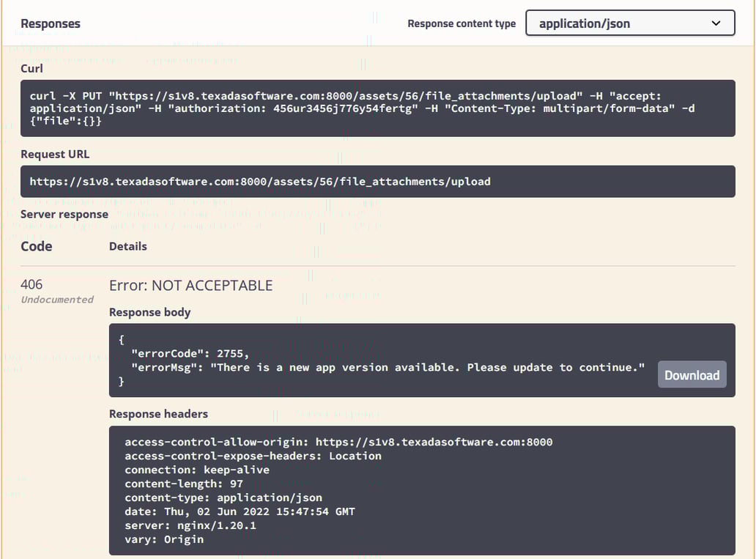Click the date header line
Viewport: 756px width, 559px height.
click(x=240, y=511)
